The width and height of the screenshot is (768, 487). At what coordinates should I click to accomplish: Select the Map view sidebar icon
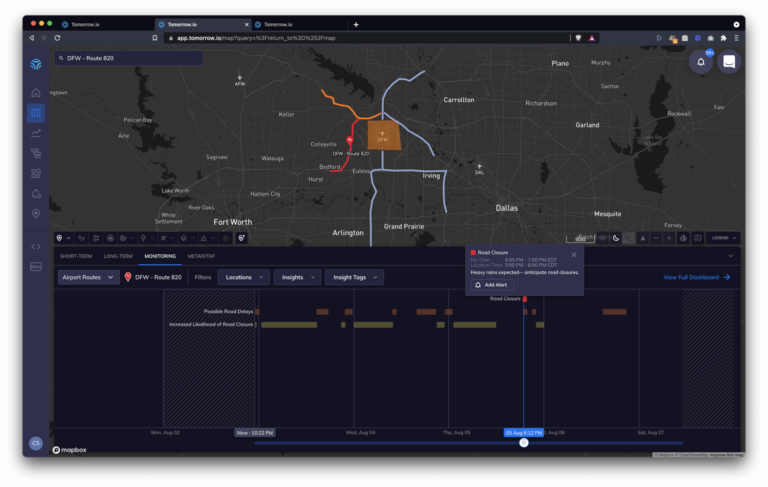[x=36, y=113]
